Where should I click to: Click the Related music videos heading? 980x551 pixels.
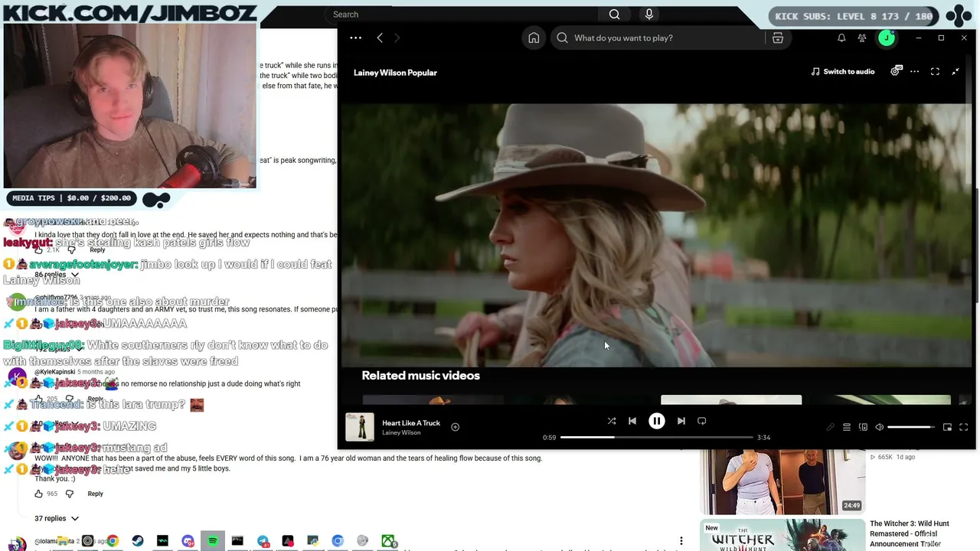tap(420, 376)
